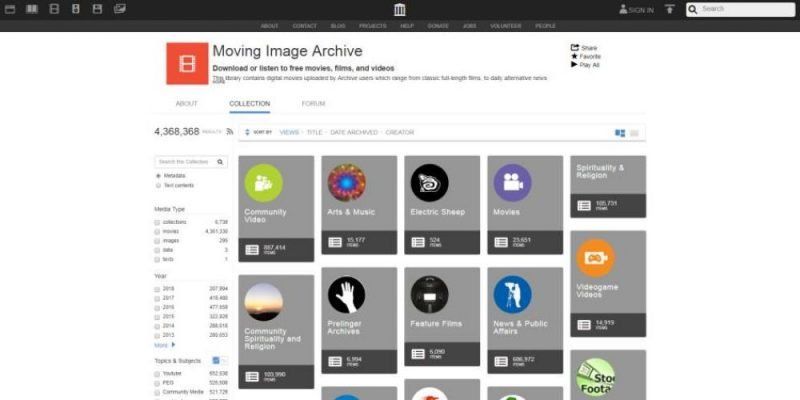Check the movies media type checkbox
Screen dimensions: 800x400
(x=158, y=231)
